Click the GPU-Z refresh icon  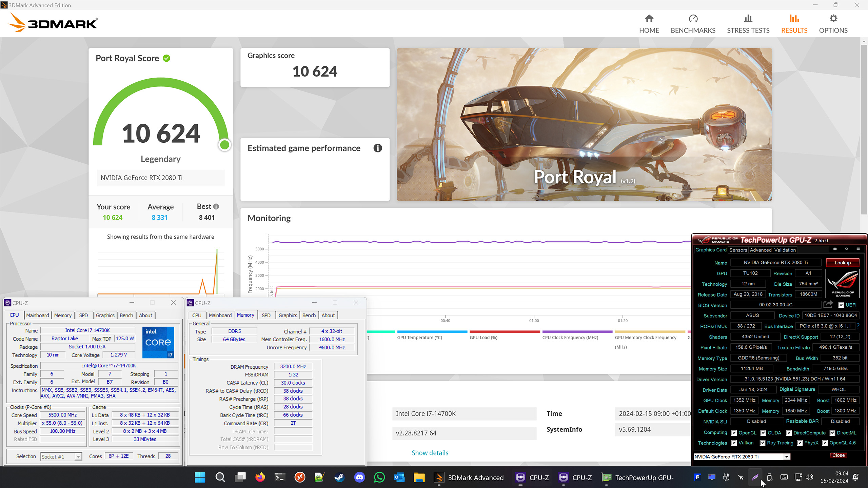tap(846, 249)
